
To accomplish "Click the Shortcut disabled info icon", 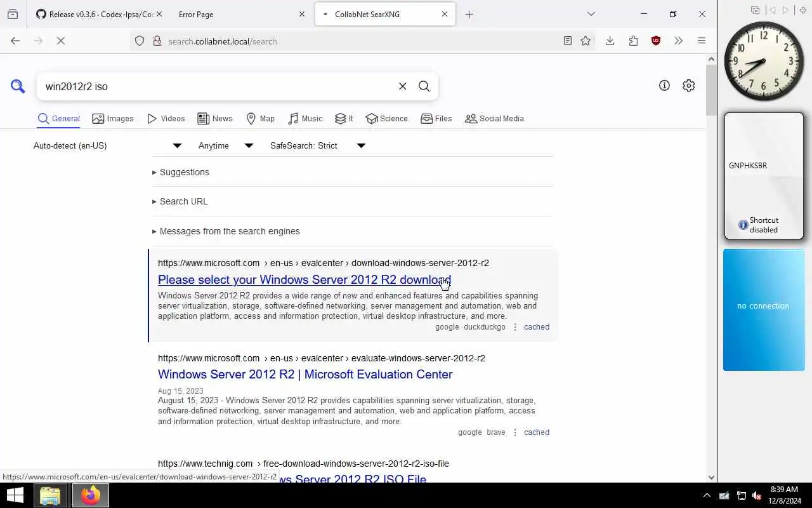I will (x=743, y=225).
